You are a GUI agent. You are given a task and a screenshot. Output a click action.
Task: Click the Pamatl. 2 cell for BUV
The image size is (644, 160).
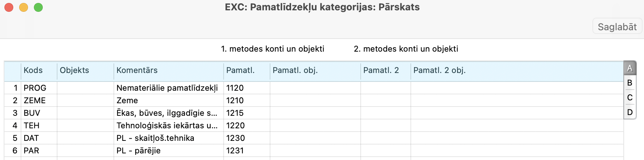click(385, 113)
